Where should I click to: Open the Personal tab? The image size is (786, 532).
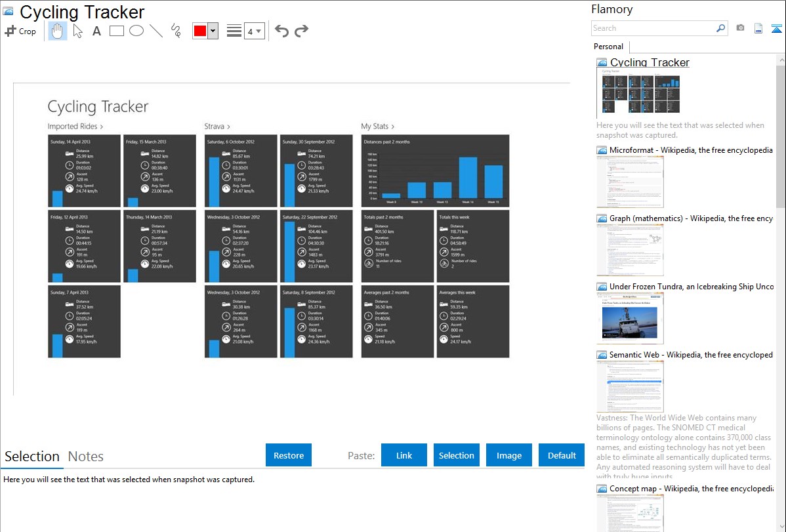tap(608, 47)
